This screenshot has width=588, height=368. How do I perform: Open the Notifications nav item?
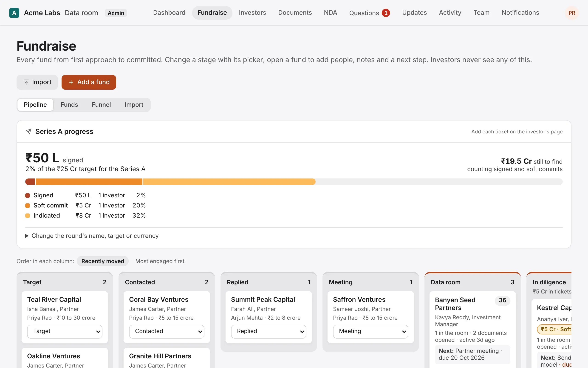point(520,13)
